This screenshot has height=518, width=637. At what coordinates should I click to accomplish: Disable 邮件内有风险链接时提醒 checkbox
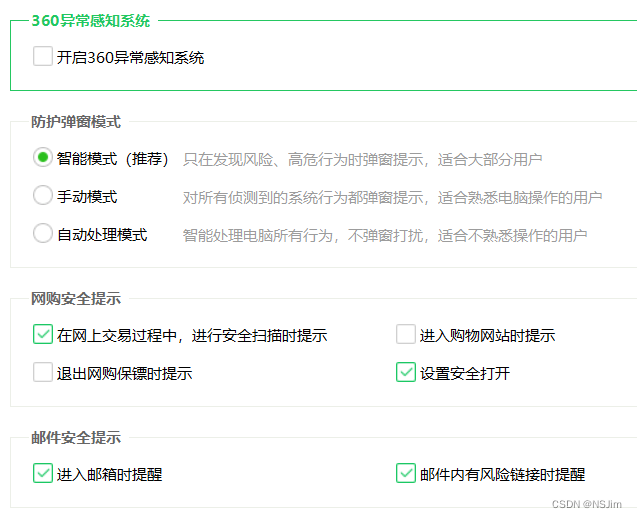click(406, 473)
